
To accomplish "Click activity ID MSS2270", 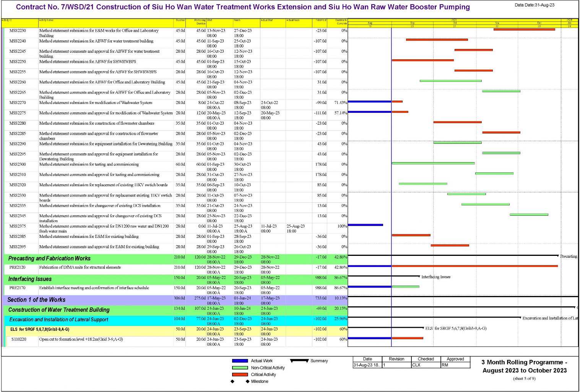I will coord(18,102).
